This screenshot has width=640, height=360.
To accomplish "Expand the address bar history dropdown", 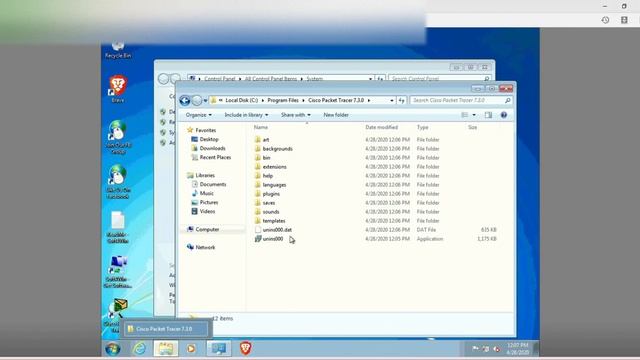I will click(x=392, y=100).
